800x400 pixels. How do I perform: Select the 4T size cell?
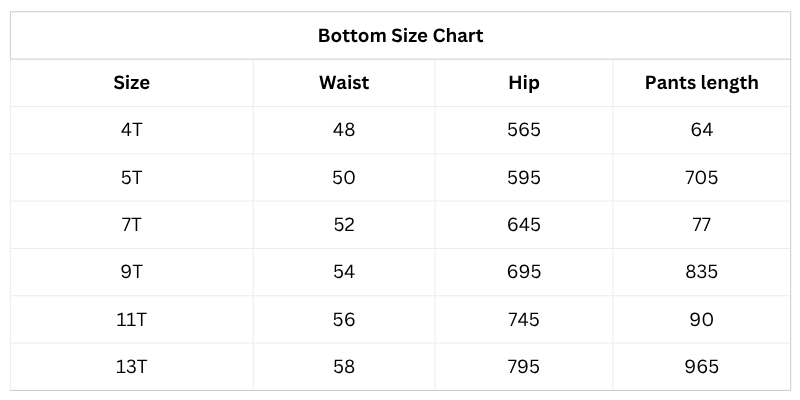pyautogui.click(x=131, y=130)
